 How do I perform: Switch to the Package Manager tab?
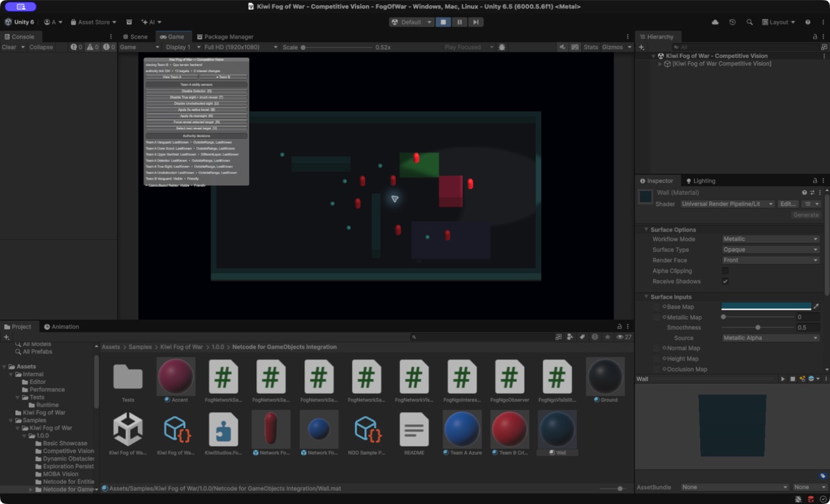(x=225, y=37)
